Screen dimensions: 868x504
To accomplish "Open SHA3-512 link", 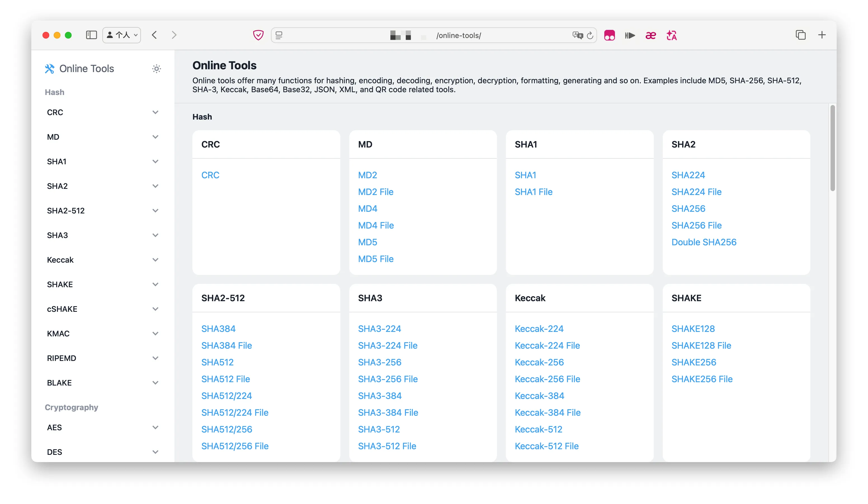I will pos(379,429).
